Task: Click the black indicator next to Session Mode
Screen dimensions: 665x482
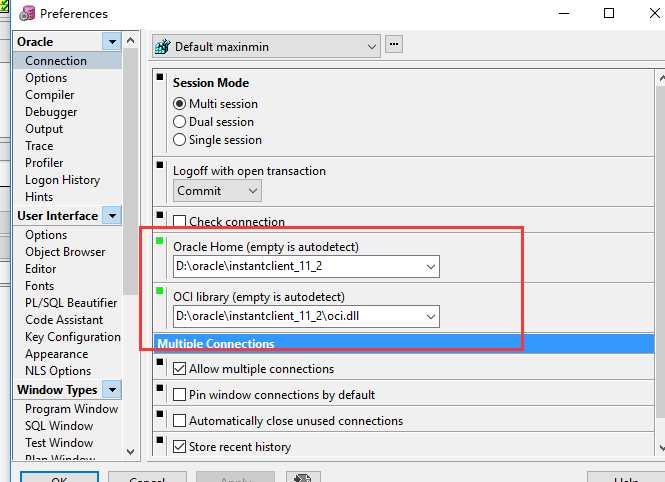Action: [160, 77]
